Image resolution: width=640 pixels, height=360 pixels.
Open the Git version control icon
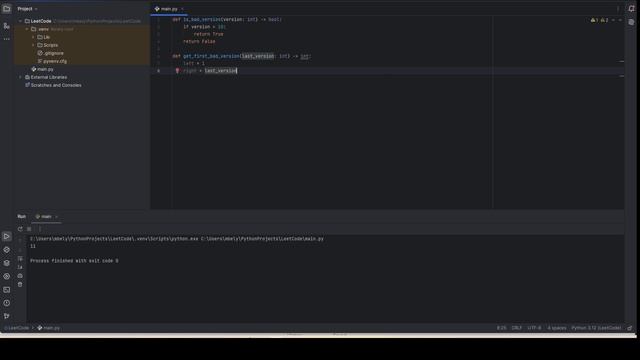pos(7,316)
